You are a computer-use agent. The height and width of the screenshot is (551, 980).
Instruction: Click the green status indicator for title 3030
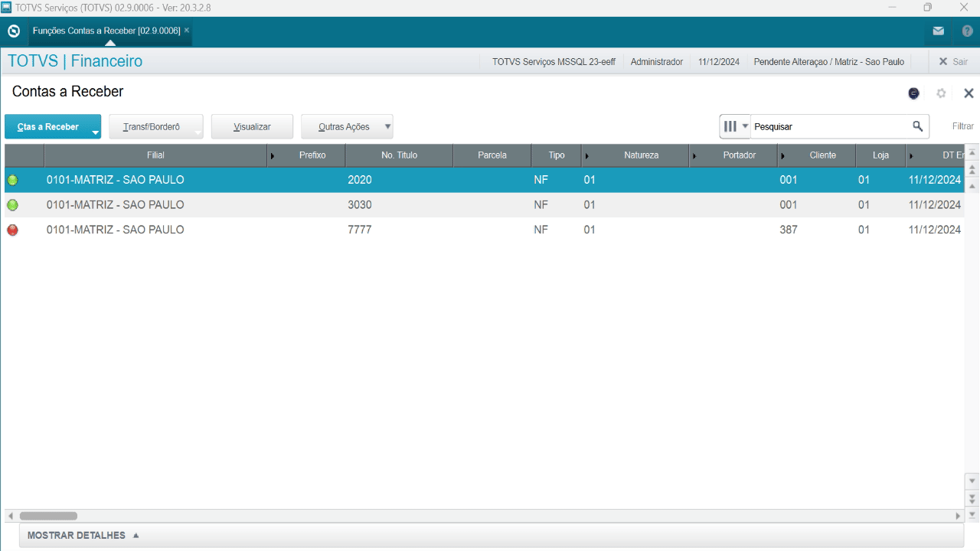(12, 205)
